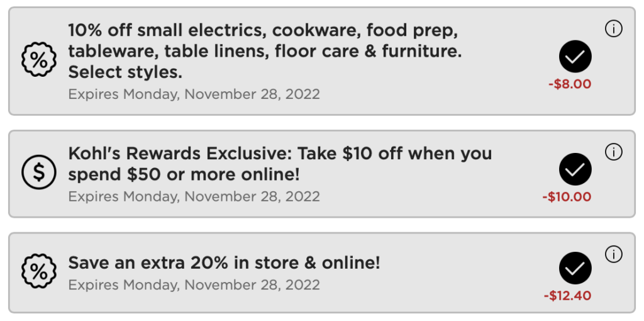644x321 pixels.
Task: Open info for 10% off small electrics coupon
Action: coord(613,28)
